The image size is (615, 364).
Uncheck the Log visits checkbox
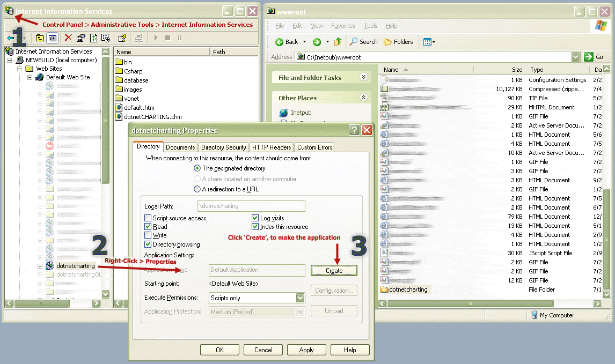click(x=255, y=218)
